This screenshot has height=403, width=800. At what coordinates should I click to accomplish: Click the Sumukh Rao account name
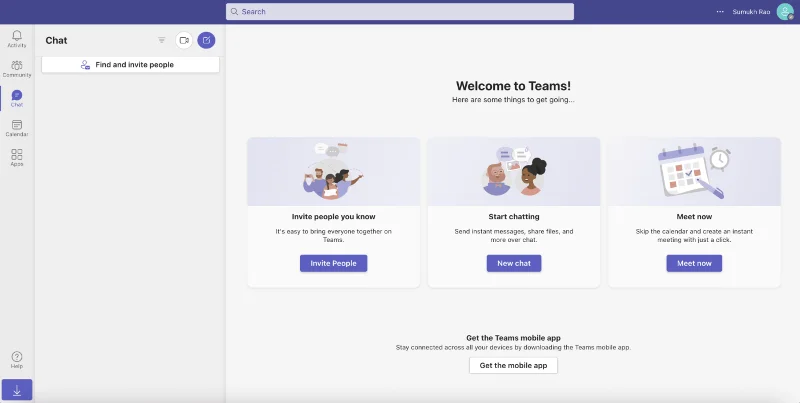pos(751,12)
